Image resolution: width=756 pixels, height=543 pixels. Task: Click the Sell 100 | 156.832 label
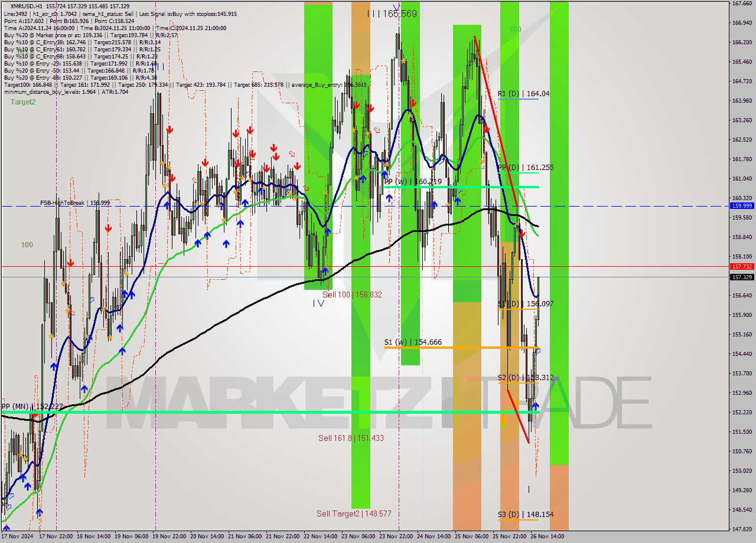[x=352, y=295]
